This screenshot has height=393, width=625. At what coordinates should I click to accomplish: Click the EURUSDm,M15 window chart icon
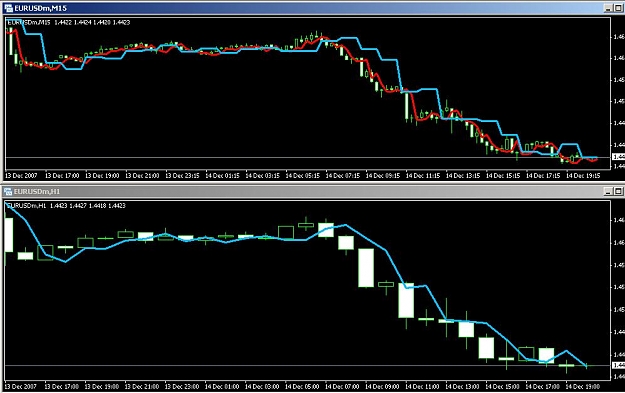click(x=8, y=8)
